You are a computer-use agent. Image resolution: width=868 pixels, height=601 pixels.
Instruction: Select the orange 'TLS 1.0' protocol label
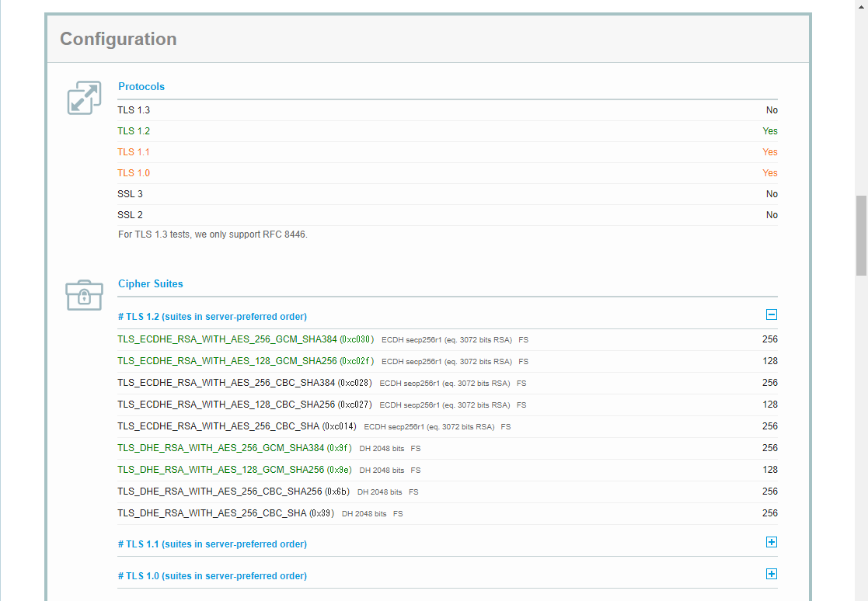click(x=134, y=173)
